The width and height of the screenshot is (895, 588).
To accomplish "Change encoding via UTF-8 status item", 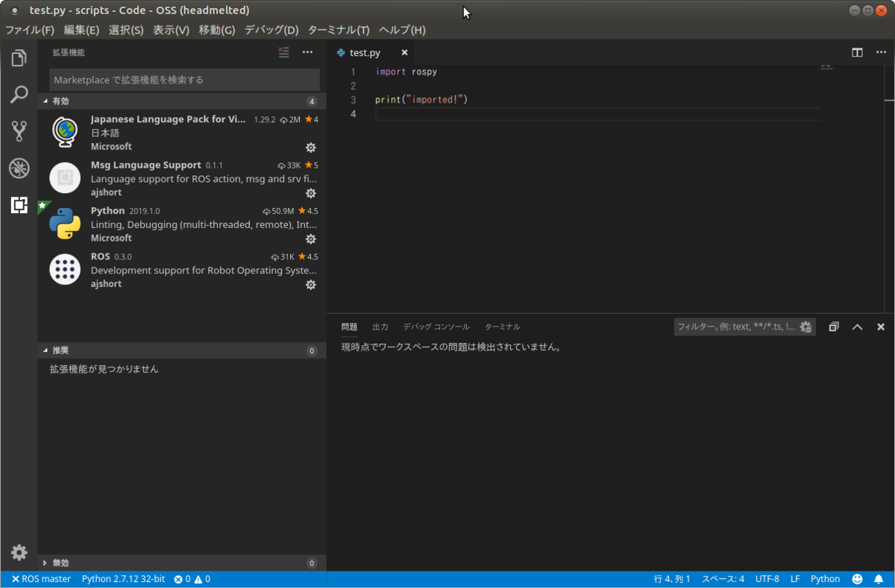I will coord(767,579).
